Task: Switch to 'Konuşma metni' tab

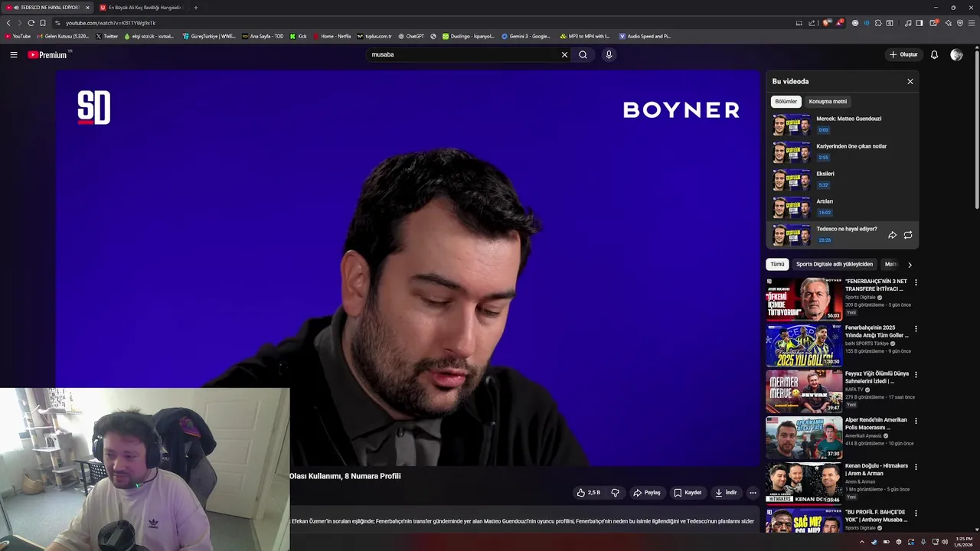Action: [x=828, y=101]
